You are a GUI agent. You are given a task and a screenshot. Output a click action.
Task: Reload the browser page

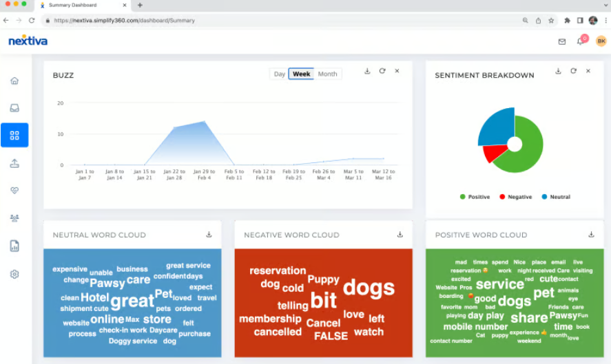[32, 20]
